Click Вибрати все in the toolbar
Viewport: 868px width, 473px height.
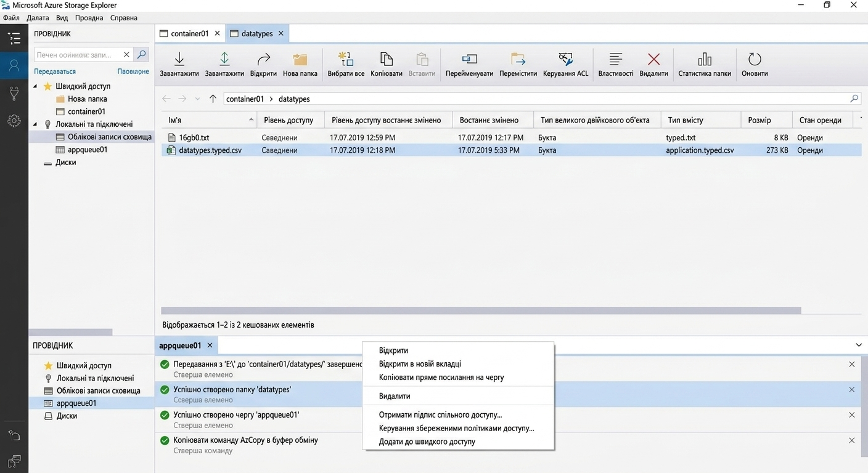[x=346, y=64]
